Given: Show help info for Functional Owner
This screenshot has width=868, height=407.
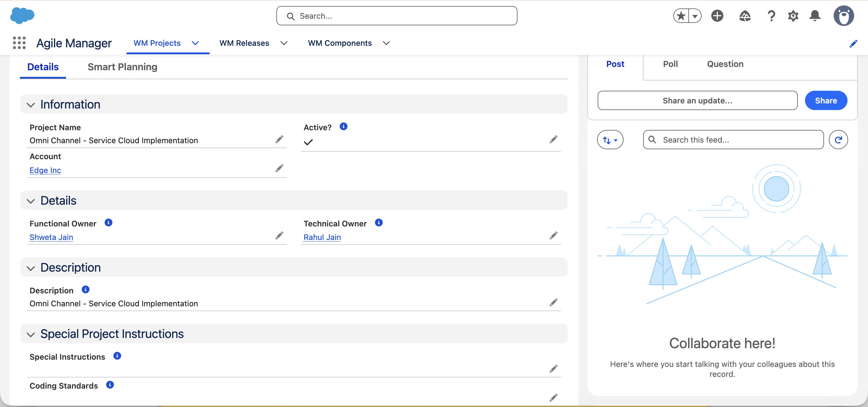Looking at the screenshot, I should [108, 223].
